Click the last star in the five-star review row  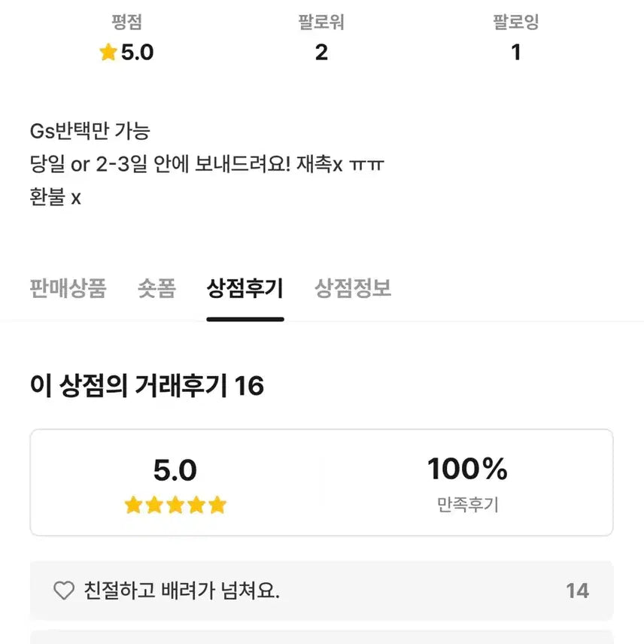point(217,506)
